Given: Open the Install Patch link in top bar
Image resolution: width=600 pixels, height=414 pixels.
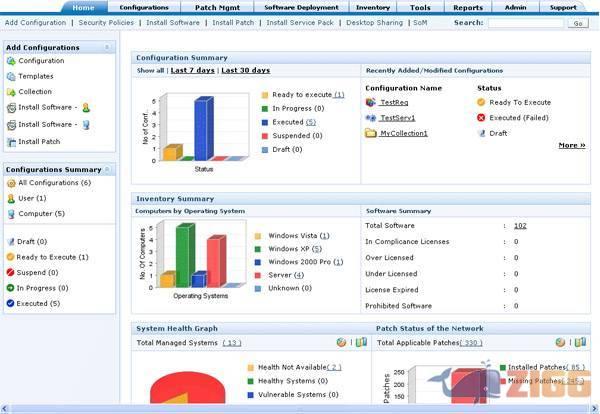Looking at the screenshot, I should (x=233, y=23).
